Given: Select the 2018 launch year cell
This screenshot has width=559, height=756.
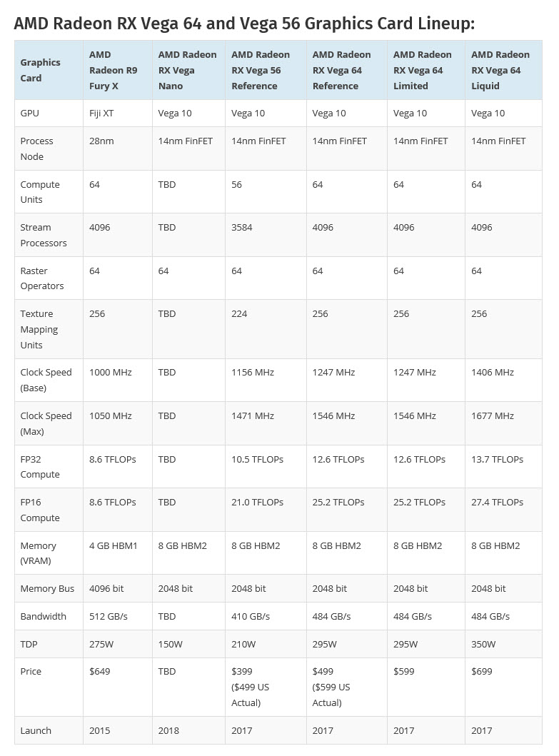Looking at the screenshot, I should pyautogui.click(x=168, y=730).
